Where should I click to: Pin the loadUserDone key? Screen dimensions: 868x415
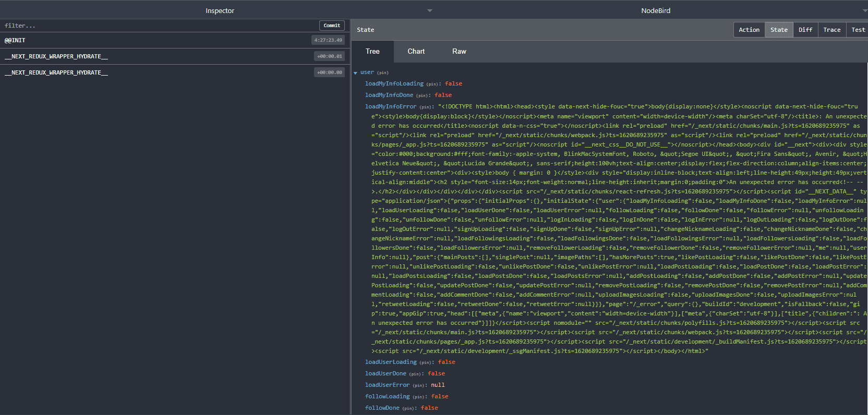(x=415, y=374)
